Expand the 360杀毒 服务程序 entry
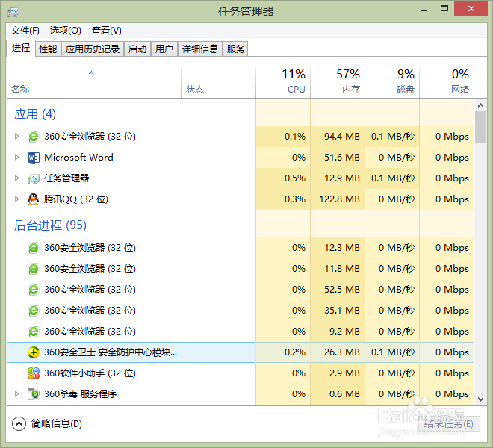The image size is (493, 448). pos(16,394)
